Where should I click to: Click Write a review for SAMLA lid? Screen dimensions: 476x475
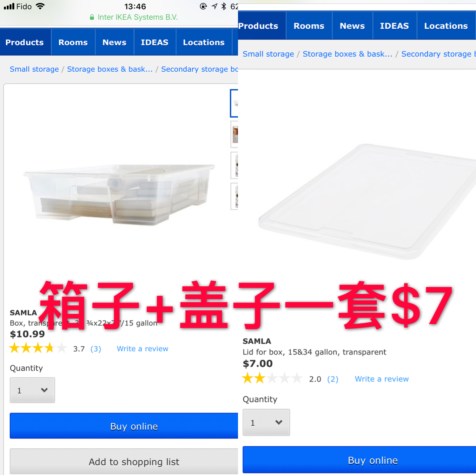pyautogui.click(x=382, y=379)
